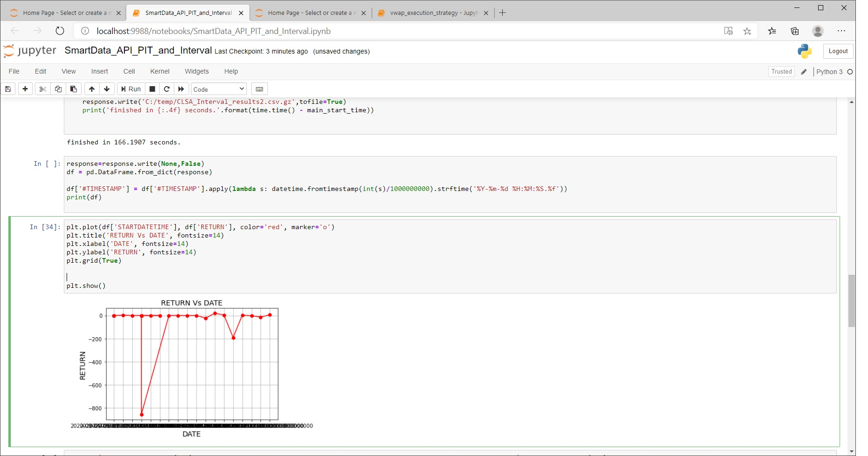Open the read aloud icon in address bar
The image size is (868, 456).
click(x=728, y=31)
